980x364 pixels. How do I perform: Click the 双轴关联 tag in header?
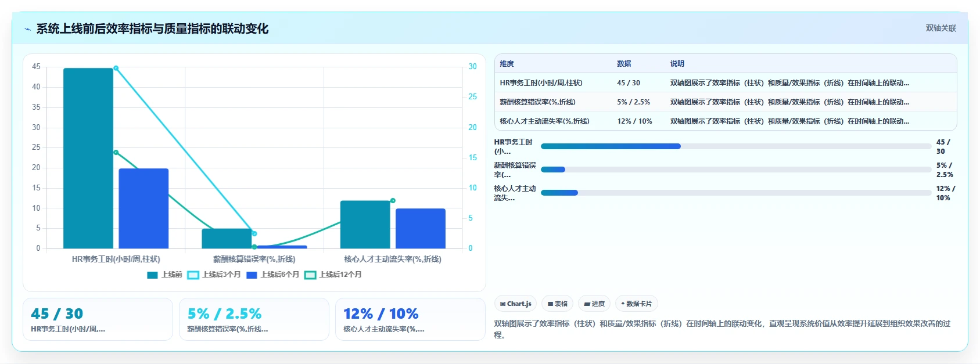pos(940,28)
